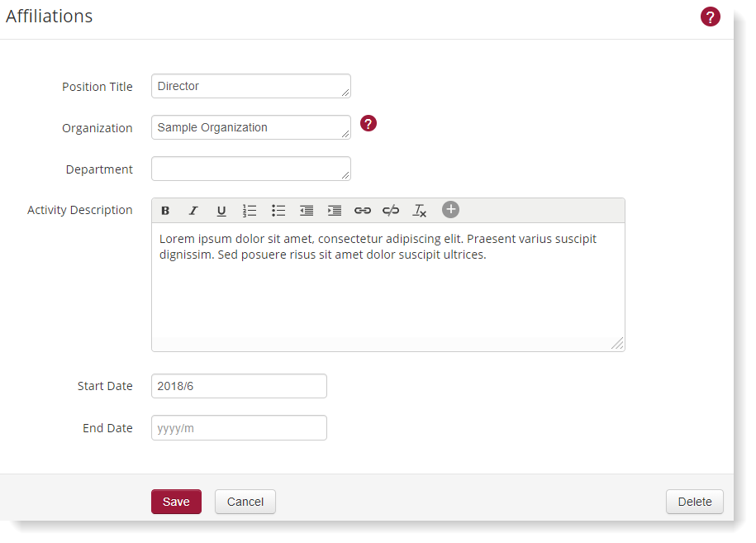Open Affiliations page help icon
Viewport: 756px width, 543px height.
(x=711, y=17)
